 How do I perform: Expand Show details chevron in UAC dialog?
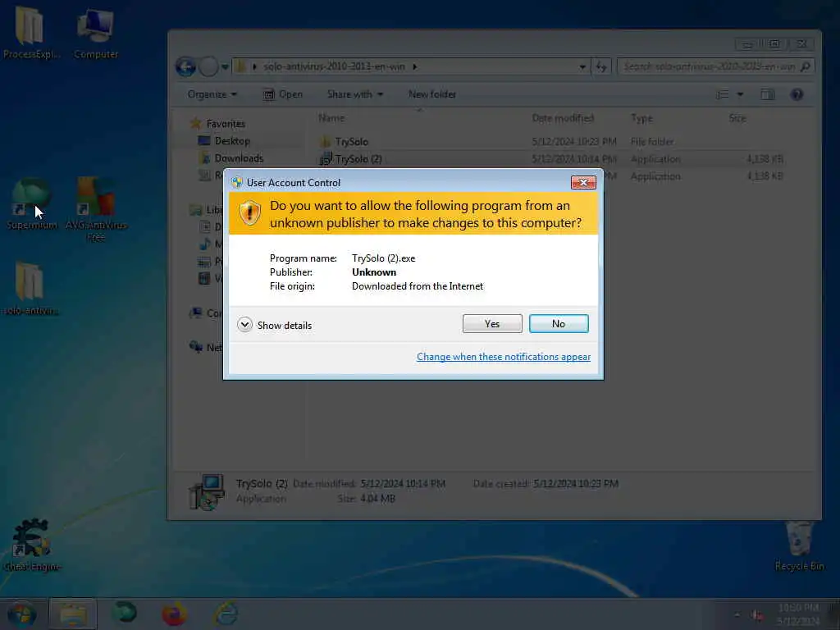(244, 325)
